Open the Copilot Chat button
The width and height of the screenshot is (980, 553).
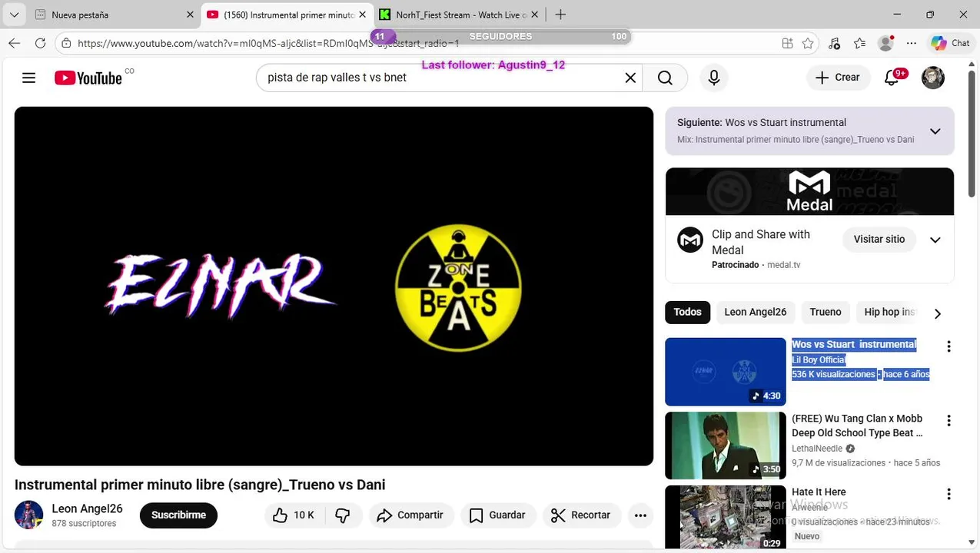[x=951, y=43]
